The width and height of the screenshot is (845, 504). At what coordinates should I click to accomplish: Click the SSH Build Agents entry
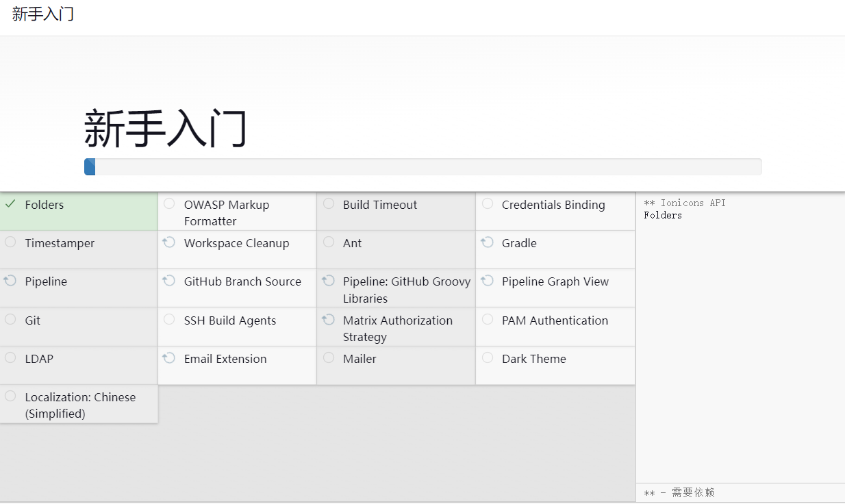click(229, 320)
